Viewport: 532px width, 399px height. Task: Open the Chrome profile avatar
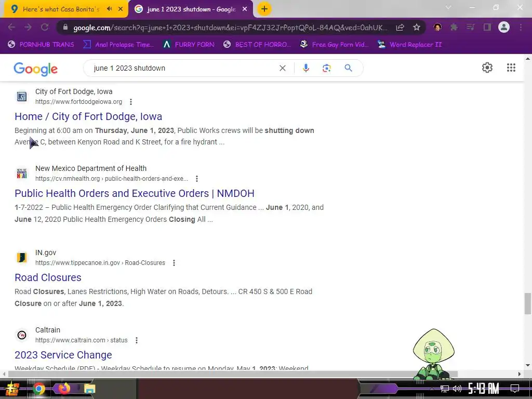pyautogui.click(x=504, y=27)
